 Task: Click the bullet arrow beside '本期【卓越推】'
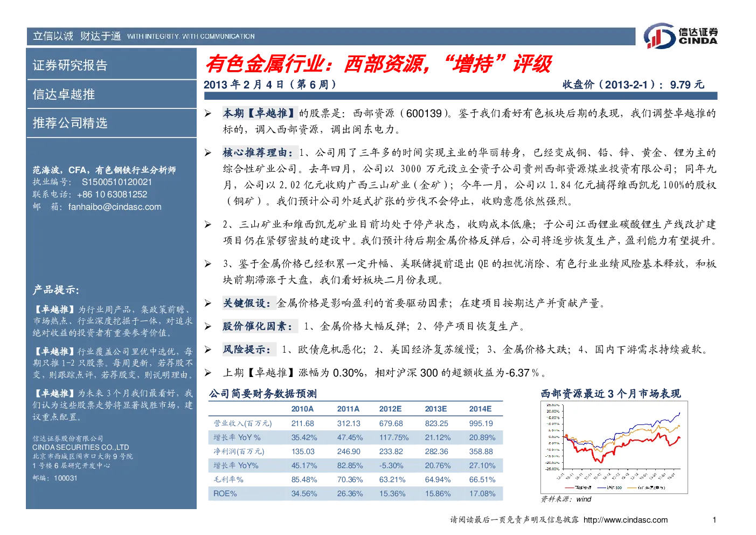tap(208, 113)
